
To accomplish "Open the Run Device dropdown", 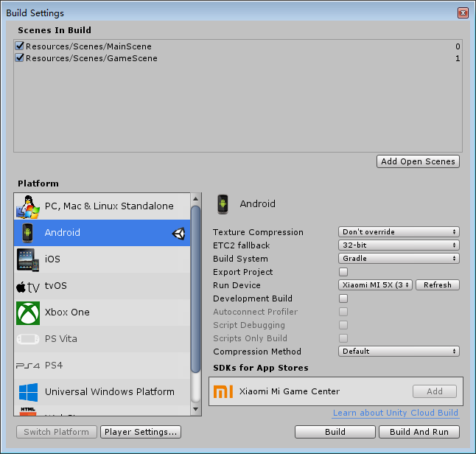I will pyautogui.click(x=375, y=284).
